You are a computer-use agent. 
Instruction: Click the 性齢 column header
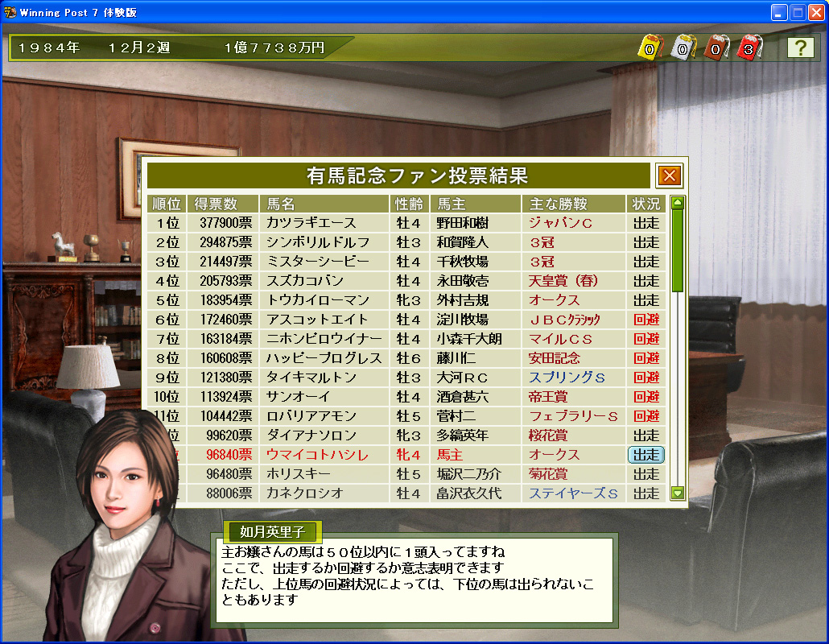[x=409, y=204]
